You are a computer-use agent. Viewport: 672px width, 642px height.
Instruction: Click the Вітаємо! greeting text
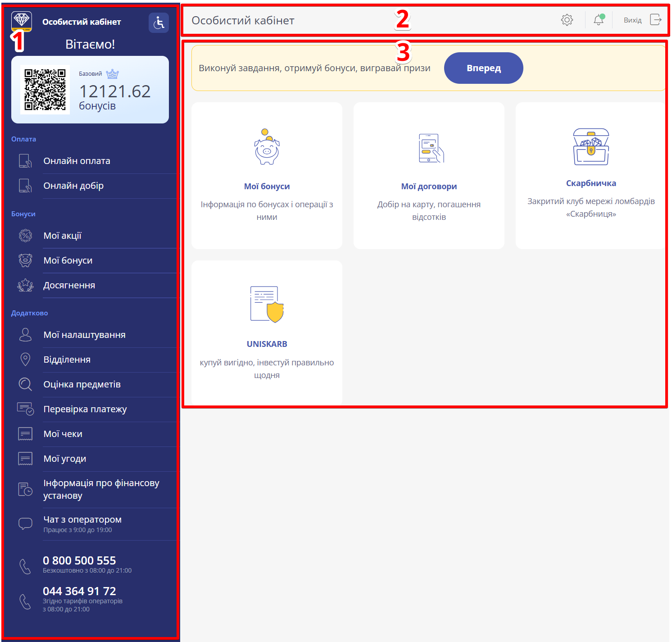(x=90, y=44)
